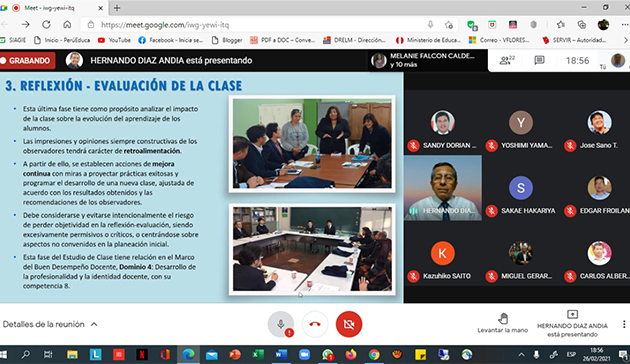Expand the bookmarks bar overflow chevron
Viewport: 630px width, 364px height.
pyautogui.click(x=625, y=40)
